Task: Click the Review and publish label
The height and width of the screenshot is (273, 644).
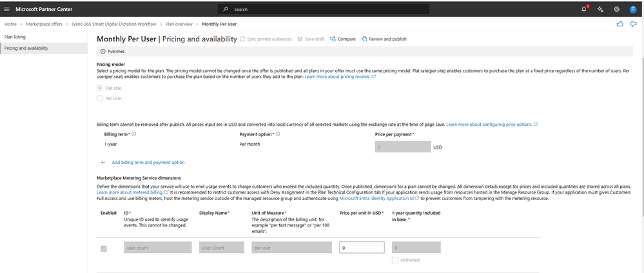Action: (x=387, y=39)
